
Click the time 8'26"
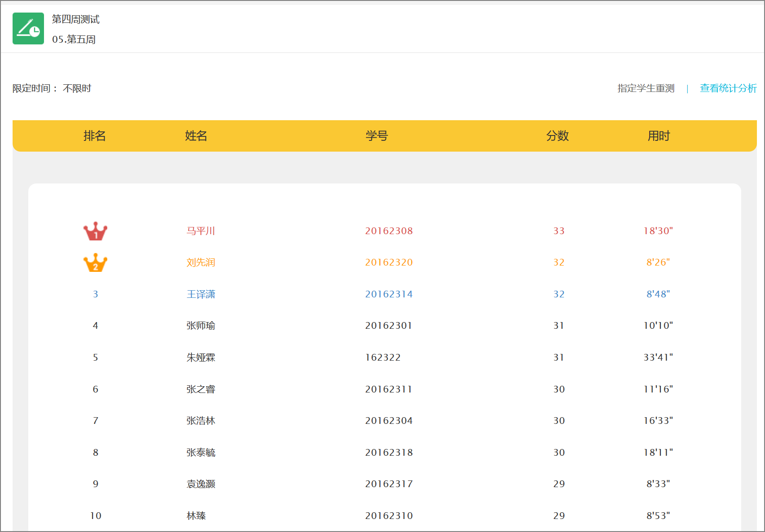(658, 262)
